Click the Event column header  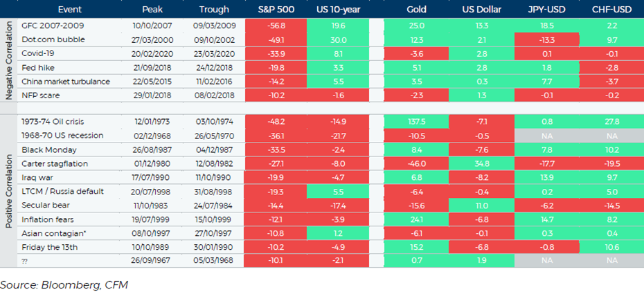tap(67, 10)
